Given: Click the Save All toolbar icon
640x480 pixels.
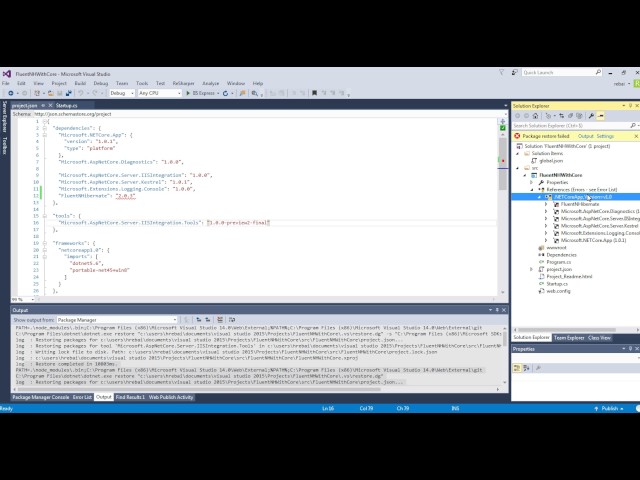Looking at the screenshot, I should click(69, 93).
